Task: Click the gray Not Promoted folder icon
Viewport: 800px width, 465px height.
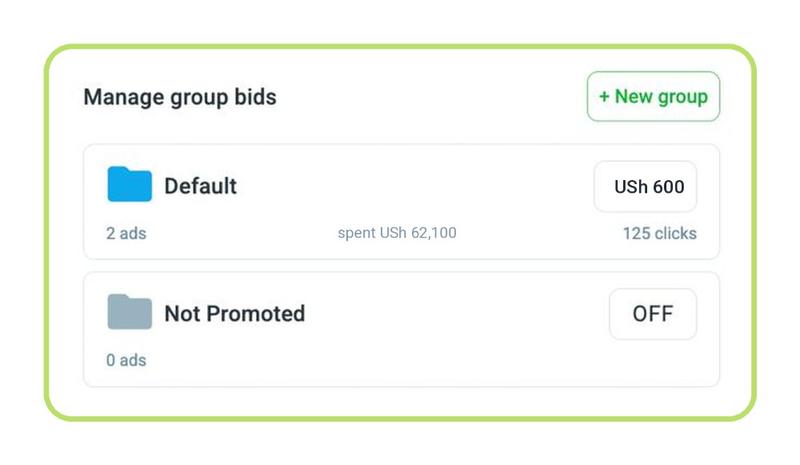Action: click(130, 312)
